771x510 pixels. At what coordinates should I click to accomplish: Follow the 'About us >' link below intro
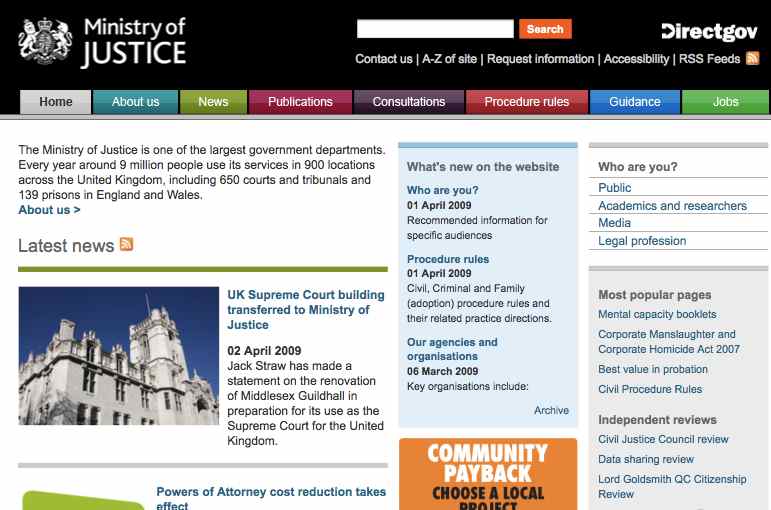[x=49, y=210]
